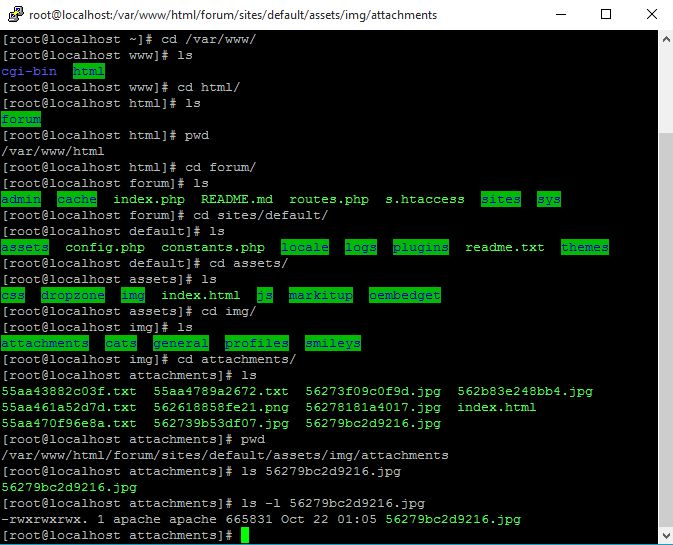Select the highlighted attachments directory
673x545 pixels.
[45, 343]
